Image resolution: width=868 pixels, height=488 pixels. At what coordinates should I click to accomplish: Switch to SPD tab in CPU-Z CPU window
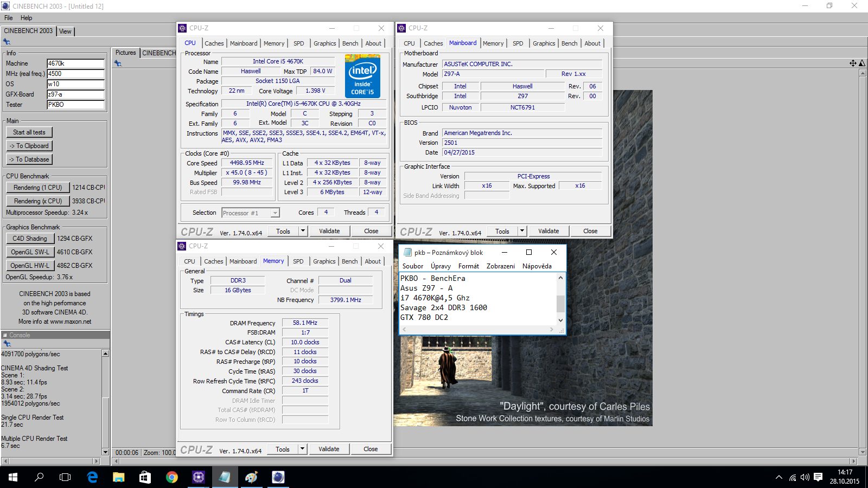(298, 43)
